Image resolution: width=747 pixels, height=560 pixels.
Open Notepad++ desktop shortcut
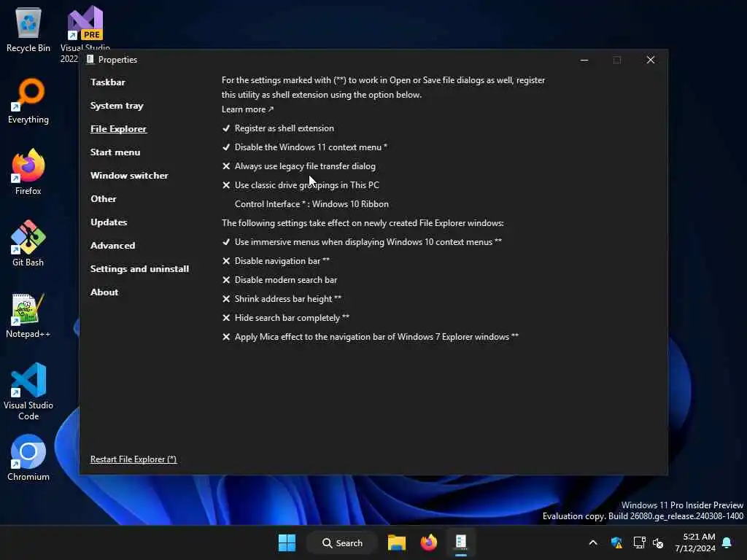[x=28, y=315]
